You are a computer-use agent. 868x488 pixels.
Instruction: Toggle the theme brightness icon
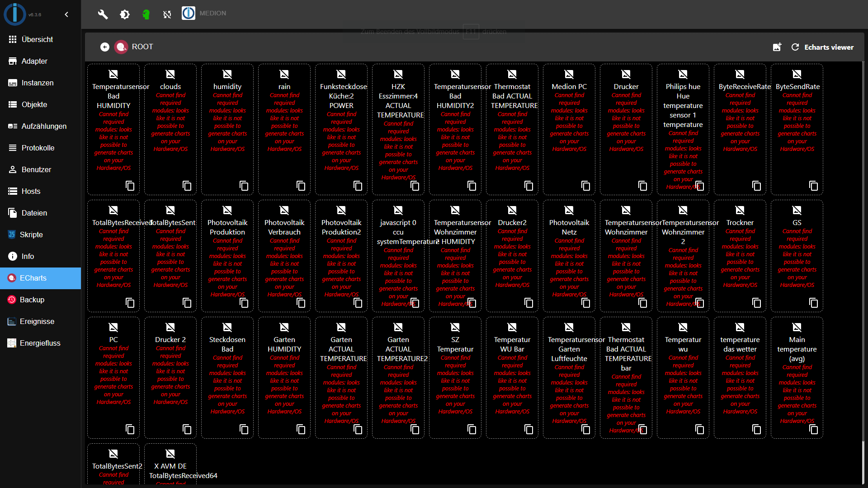pos(125,14)
